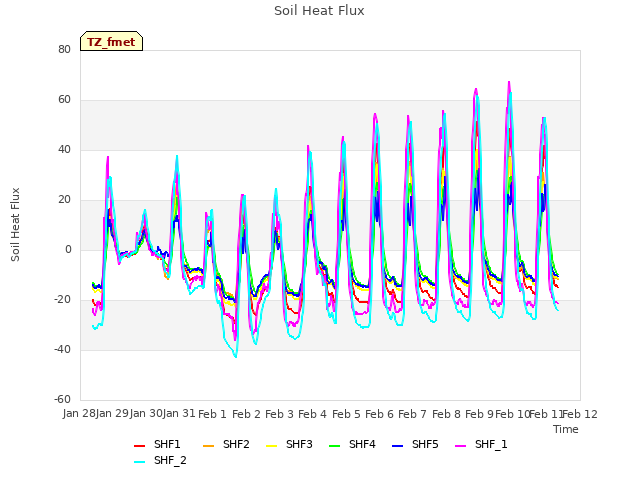This screenshot has width=640, height=480.
Task: Click the highest magenta peak near Feb 10
Action: [509, 82]
